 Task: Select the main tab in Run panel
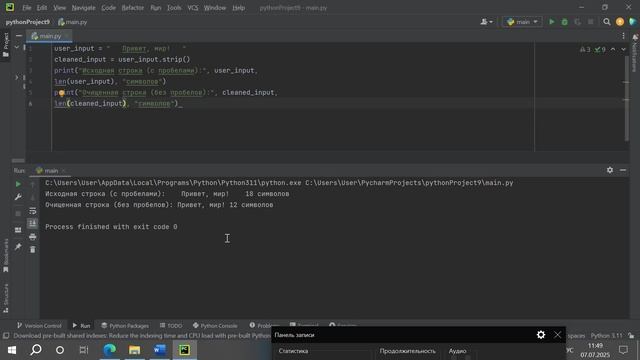(51, 171)
